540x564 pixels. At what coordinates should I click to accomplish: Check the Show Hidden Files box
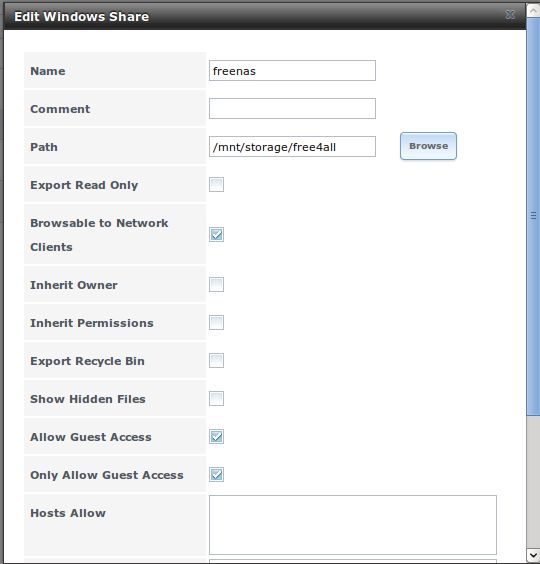[x=216, y=399]
